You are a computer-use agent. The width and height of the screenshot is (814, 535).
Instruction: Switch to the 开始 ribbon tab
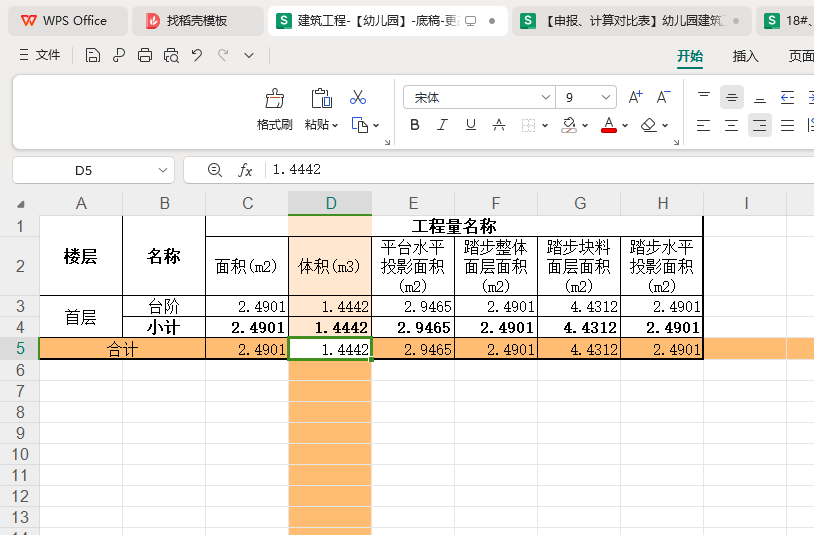tap(690, 56)
